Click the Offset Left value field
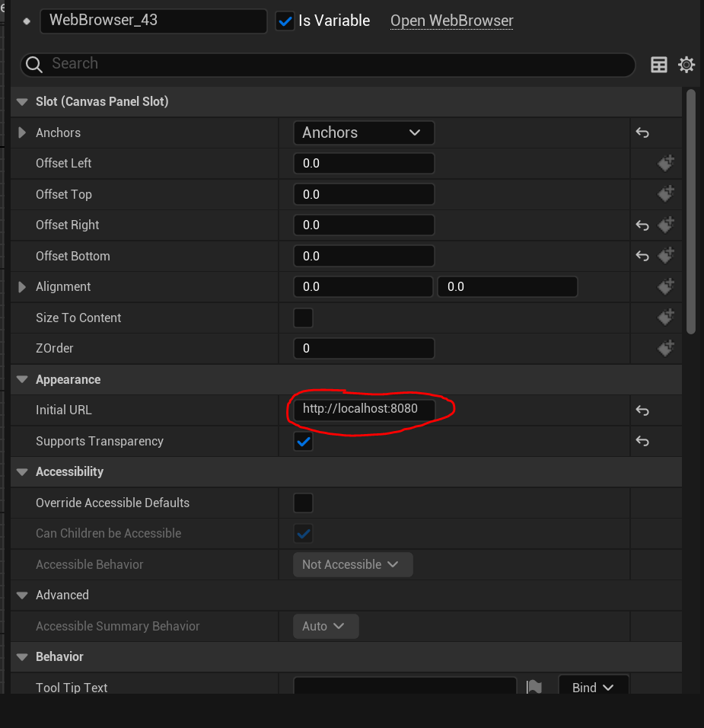The height and width of the screenshot is (728, 704). pyautogui.click(x=364, y=164)
